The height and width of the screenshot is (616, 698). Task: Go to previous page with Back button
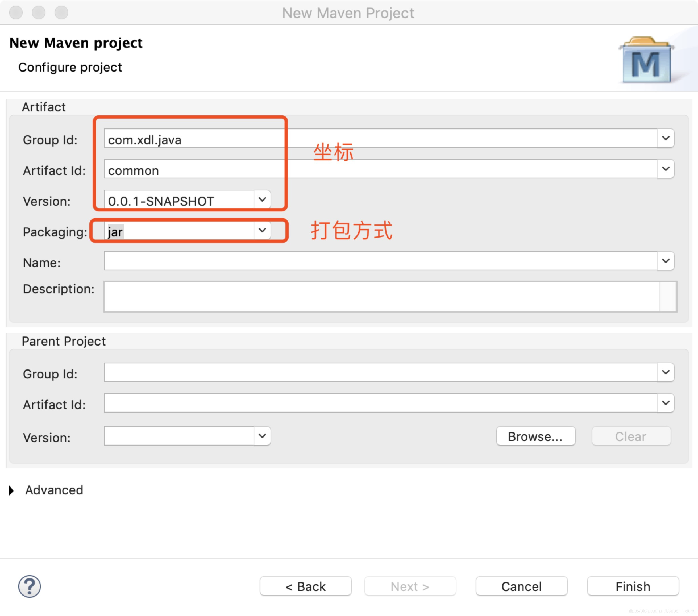click(306, 586)
